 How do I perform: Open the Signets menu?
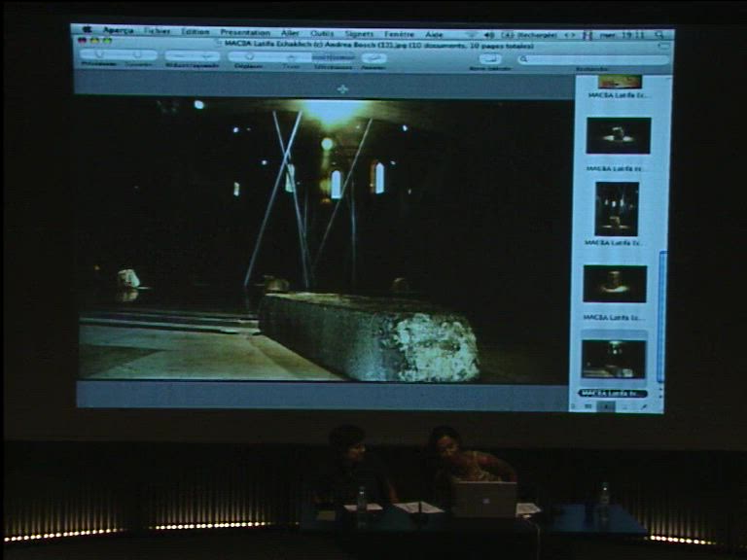coord(360,33)
